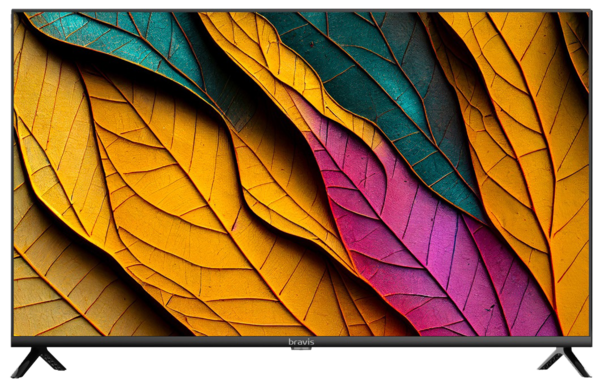Click the bravis logo on the bezel
This screenshot has width=600, height=387.
click(x=301, y=341)
